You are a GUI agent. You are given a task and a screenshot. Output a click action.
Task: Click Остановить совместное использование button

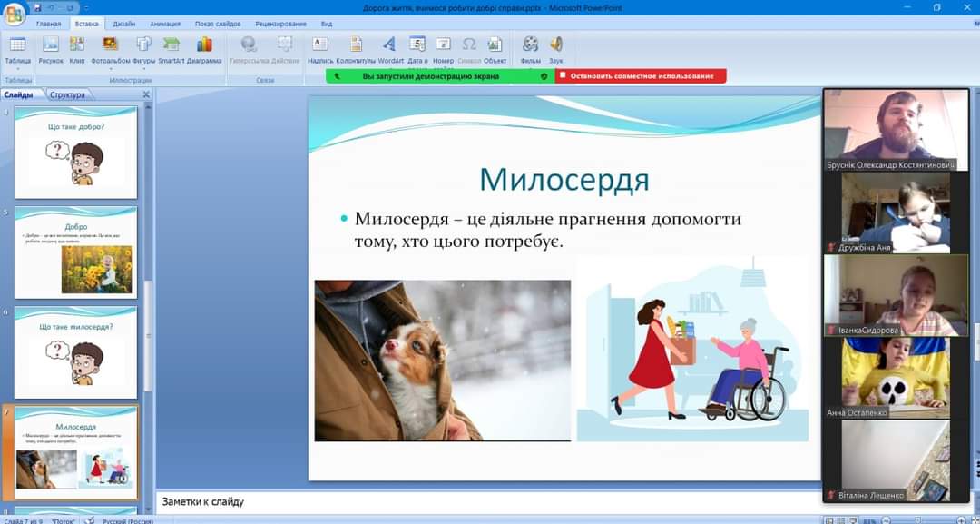pos(641,75)
